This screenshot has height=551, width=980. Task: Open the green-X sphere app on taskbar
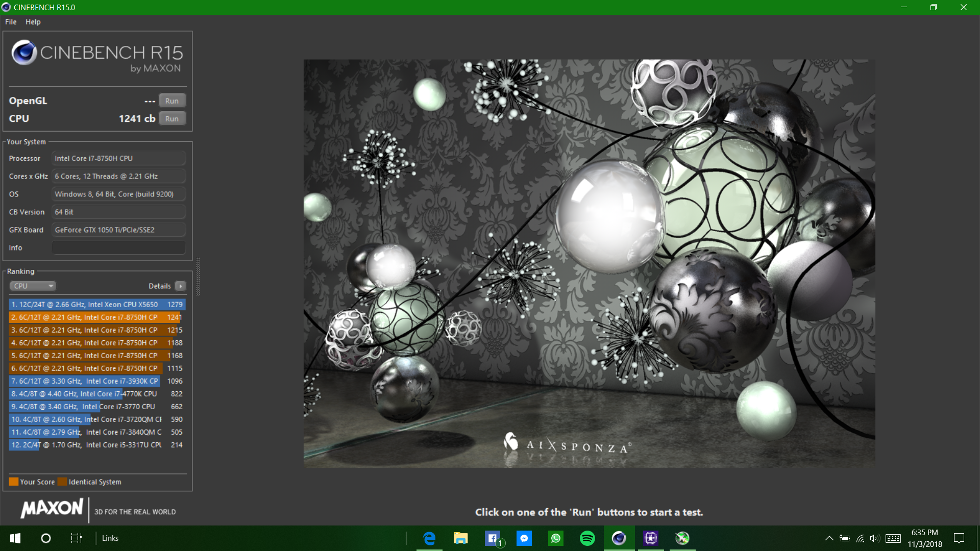682,538
